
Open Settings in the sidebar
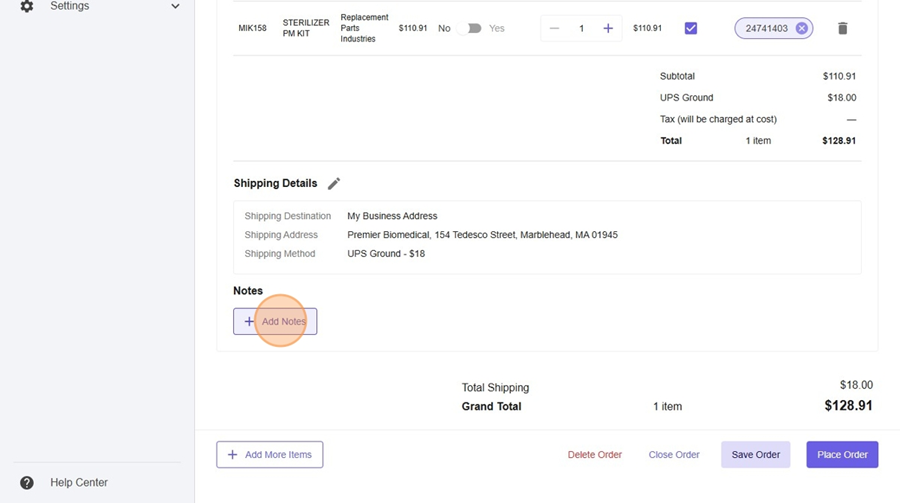(x=70, y=6)
